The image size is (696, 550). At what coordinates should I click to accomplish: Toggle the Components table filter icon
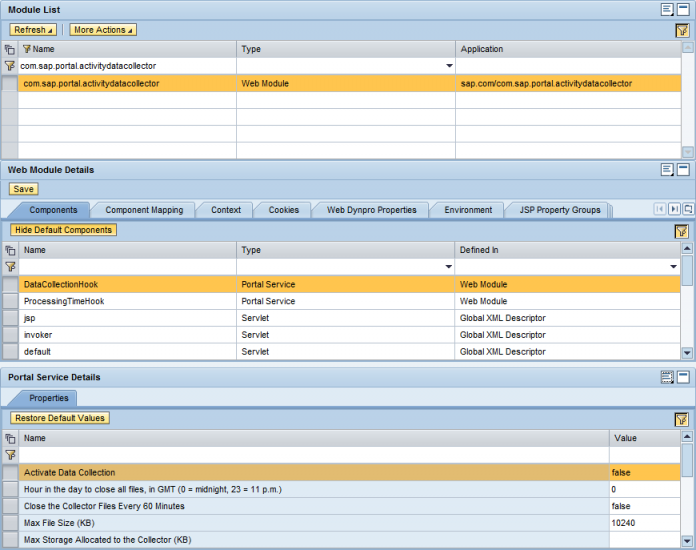(682, 231)
